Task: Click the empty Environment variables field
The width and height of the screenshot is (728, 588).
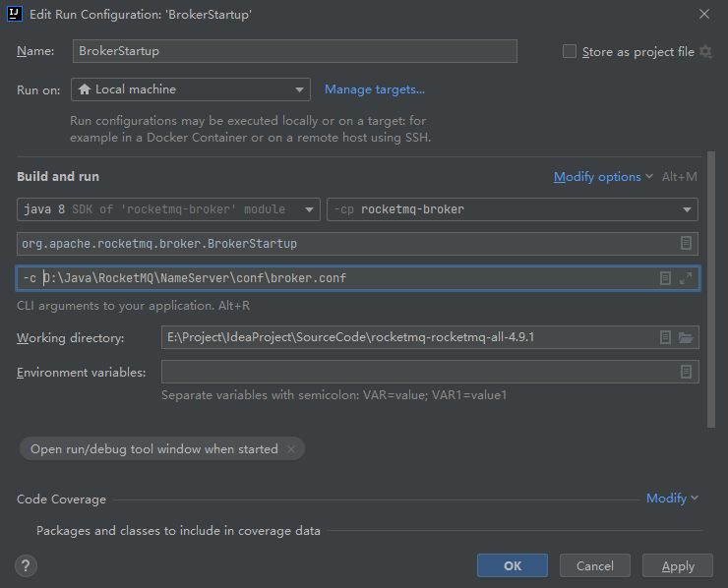Action: (x=430, y=372)
